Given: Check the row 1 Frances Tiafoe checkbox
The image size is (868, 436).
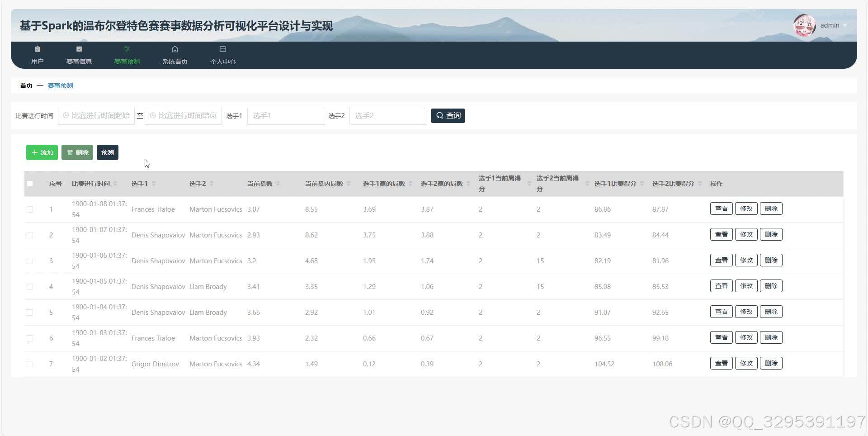Looking at the screenshot, I should [30, 209].
